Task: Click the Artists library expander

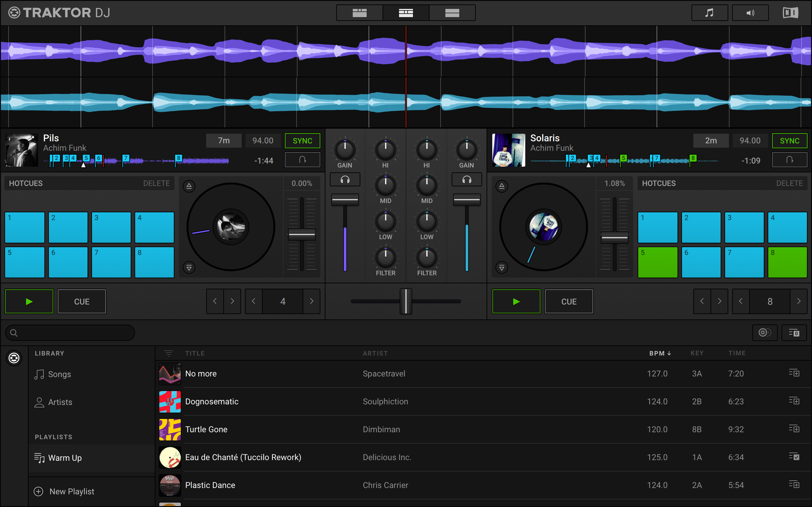Action: 59,402
